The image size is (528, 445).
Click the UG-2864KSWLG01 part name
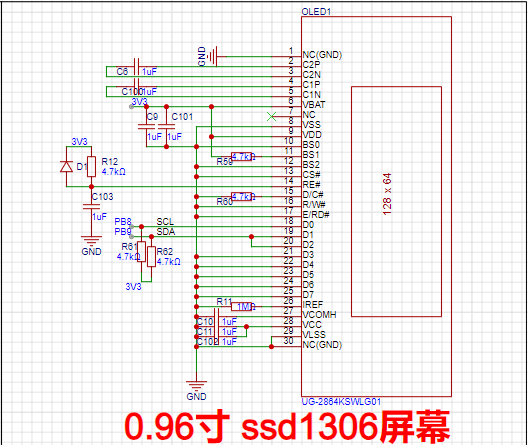pyautogui.click(x=341, y=402)
